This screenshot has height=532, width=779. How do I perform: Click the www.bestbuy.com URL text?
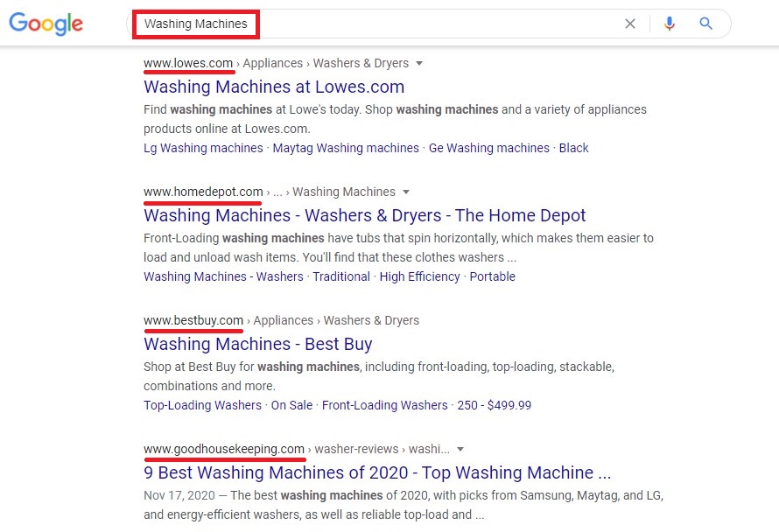pos(193,320)
